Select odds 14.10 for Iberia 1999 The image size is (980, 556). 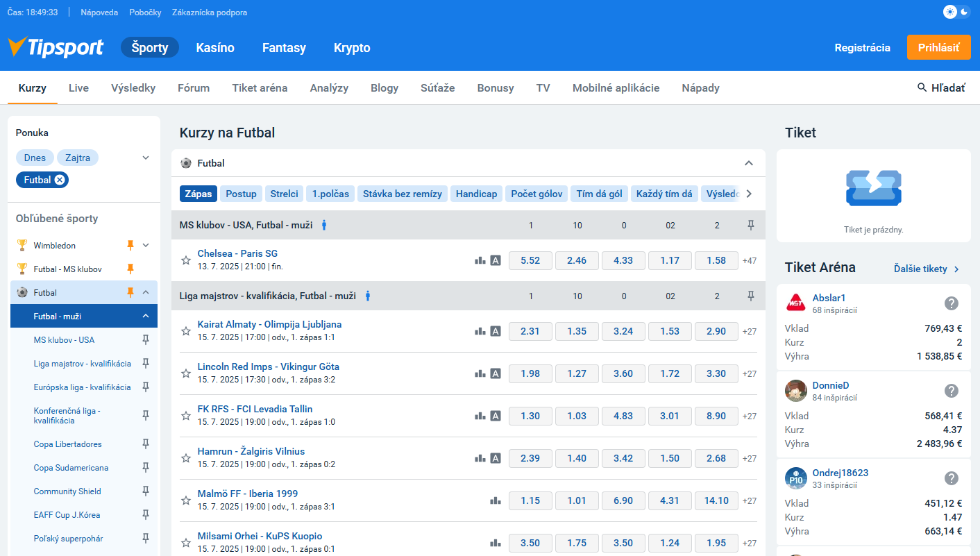[x=716, y=500]
